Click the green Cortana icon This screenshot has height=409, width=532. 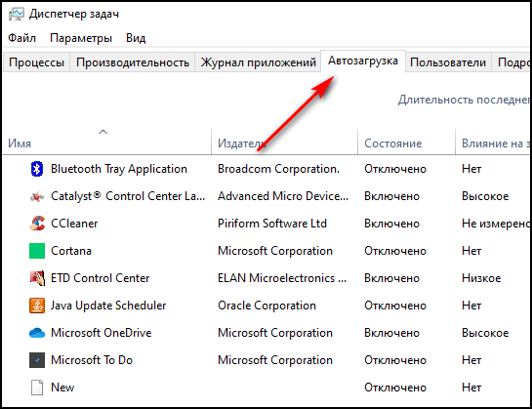pos(37,251)
